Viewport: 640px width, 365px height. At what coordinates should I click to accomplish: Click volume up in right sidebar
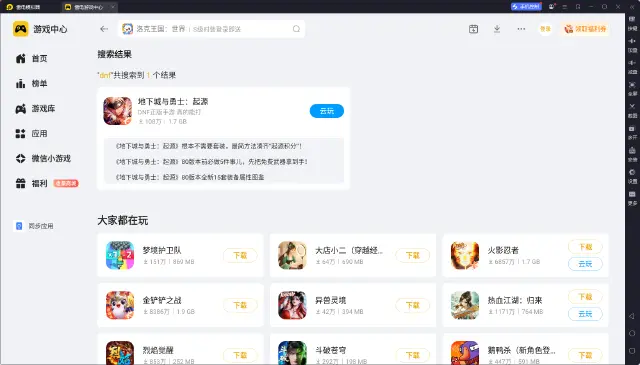coord(632,44)
